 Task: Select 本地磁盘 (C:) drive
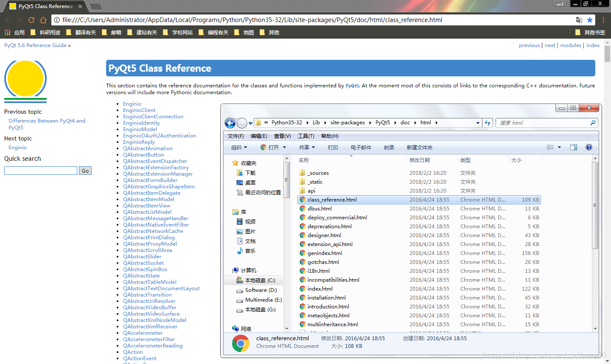(x=256, y=280)
